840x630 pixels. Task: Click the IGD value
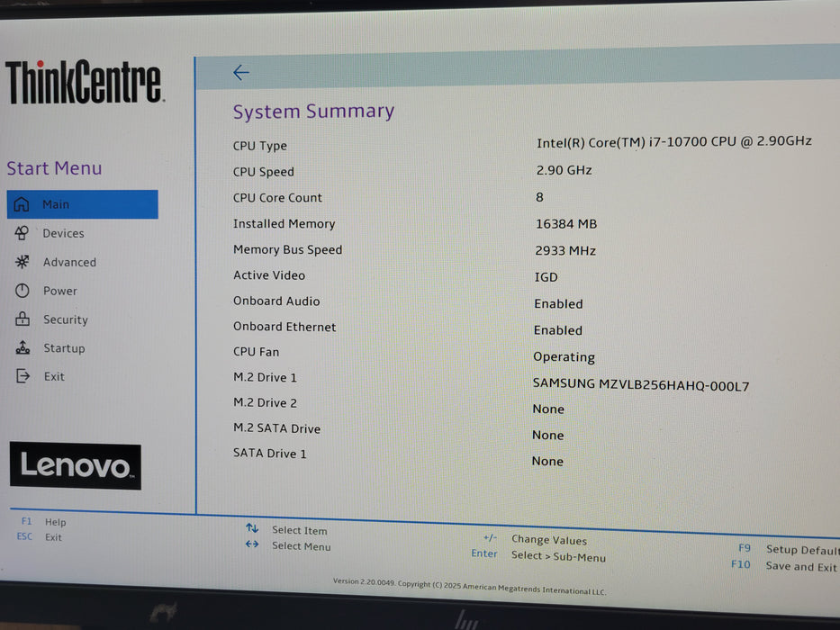pyautogui.click(x=546, y=277)
